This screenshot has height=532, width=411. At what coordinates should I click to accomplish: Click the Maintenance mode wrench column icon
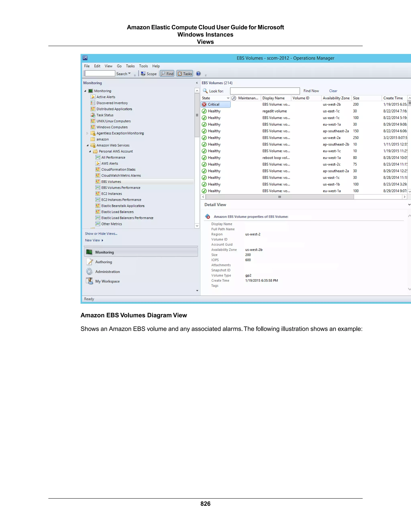[x=234, y=98]
